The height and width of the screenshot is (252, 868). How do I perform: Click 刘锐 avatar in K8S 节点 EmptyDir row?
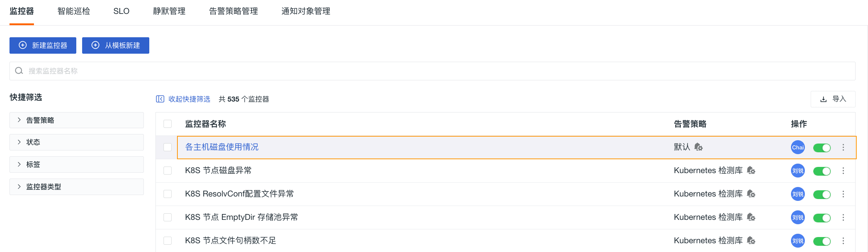click(x=798, y=217)
